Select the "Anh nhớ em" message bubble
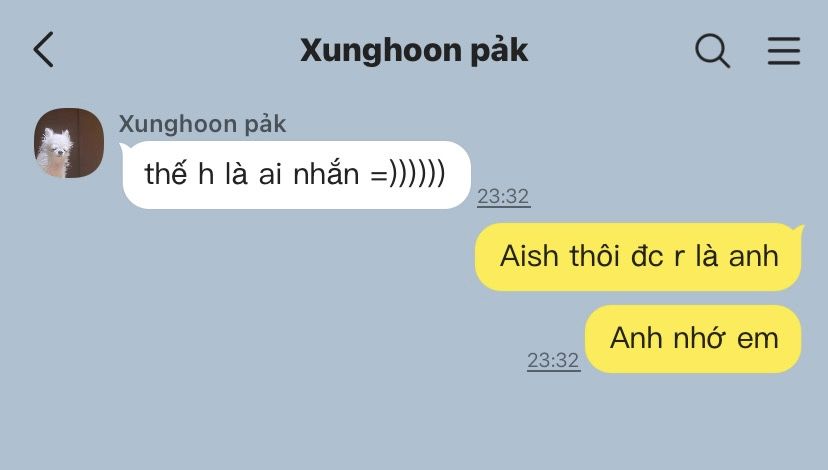Screen dimensions: 828x470 coord(693,339)
